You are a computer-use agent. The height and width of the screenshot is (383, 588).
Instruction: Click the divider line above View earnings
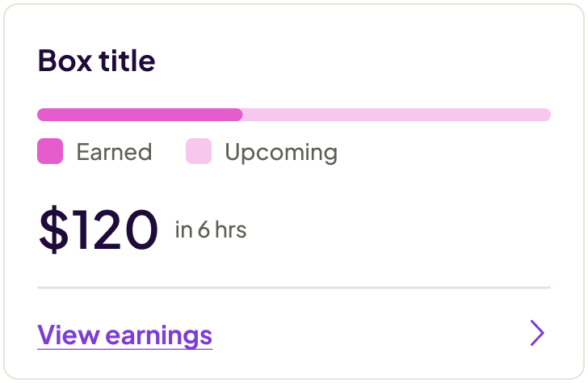pos(294,287)
